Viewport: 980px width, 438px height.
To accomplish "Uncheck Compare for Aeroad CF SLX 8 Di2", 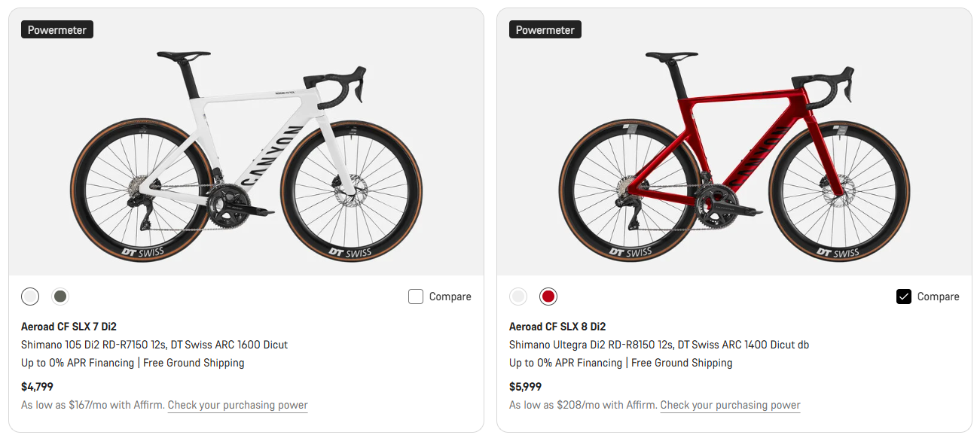I will coord(904,297).
